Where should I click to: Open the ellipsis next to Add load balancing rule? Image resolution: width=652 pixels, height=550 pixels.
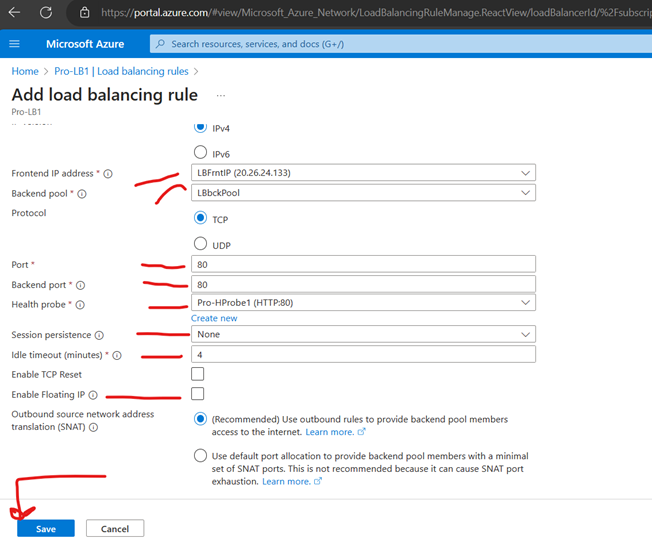pos(221,96)
